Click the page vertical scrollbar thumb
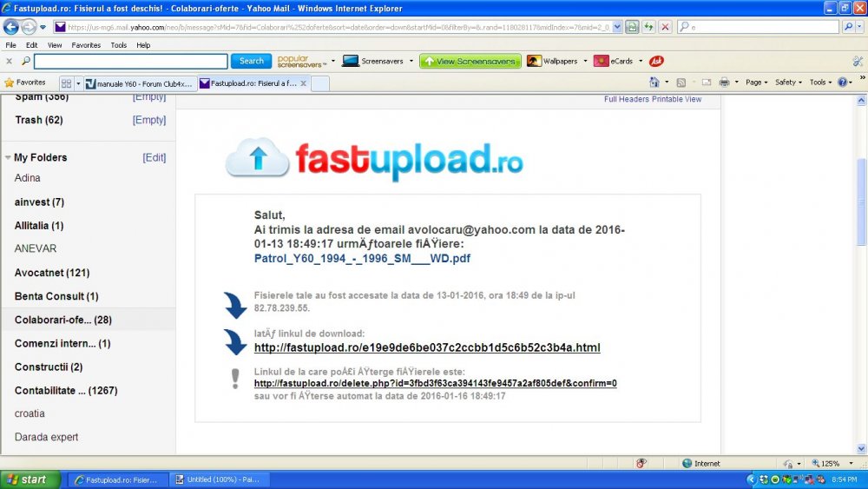This screenshot has width=868, height=489. point(861,202)
